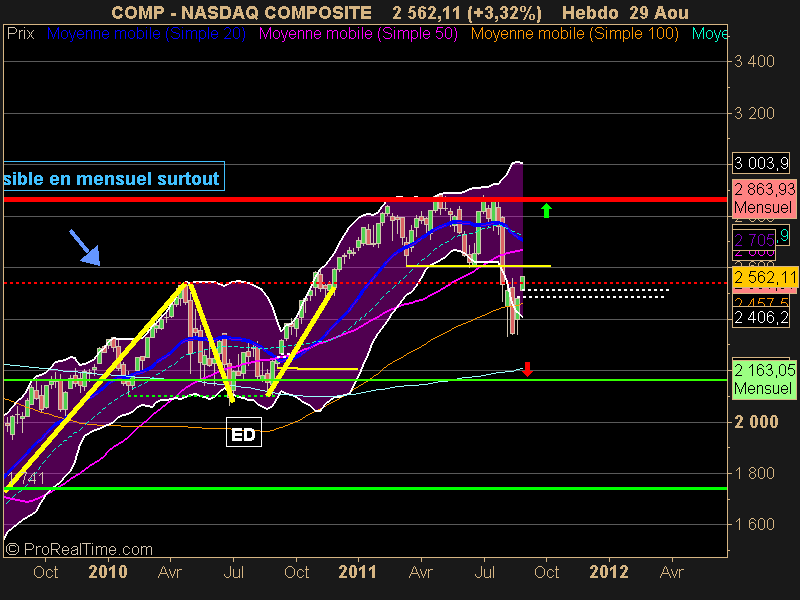Click the 2010 year label on time axis
The width and height of the screenshot is (800, 600).
tap(108, 572)
